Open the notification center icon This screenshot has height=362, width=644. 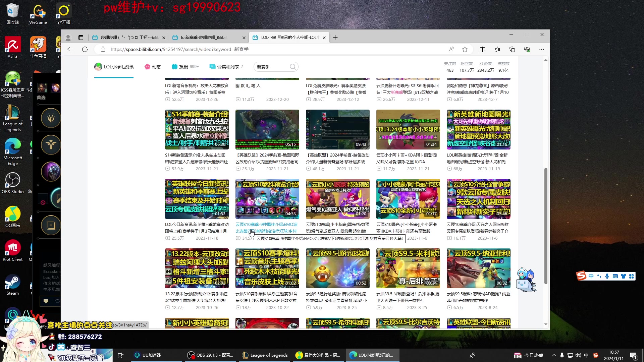pyautogui.click(x=633, y=355)
